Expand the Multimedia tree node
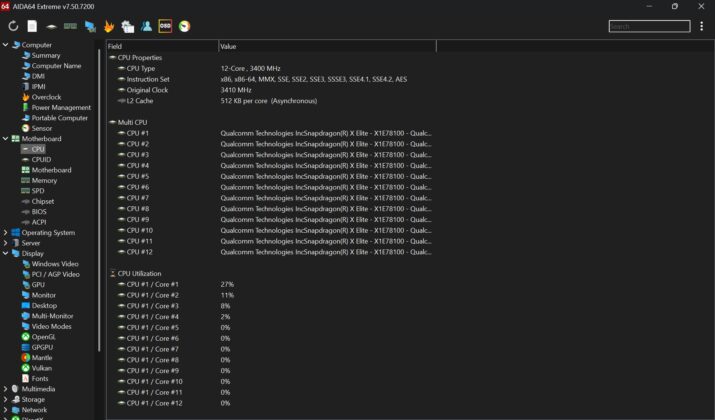This screenshot has height=420, width=715. tap(5, 389)
